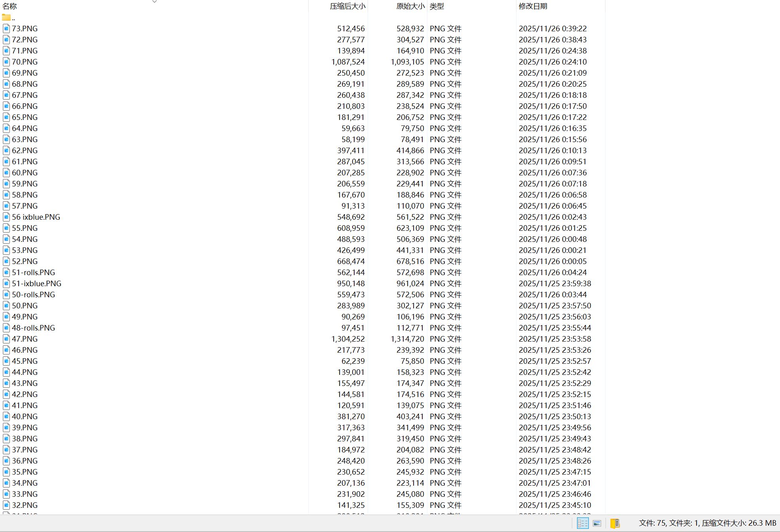Switch to thumbnail preview view
The image size is (780, 532).
pyautogui.click(x=597, y=523)
